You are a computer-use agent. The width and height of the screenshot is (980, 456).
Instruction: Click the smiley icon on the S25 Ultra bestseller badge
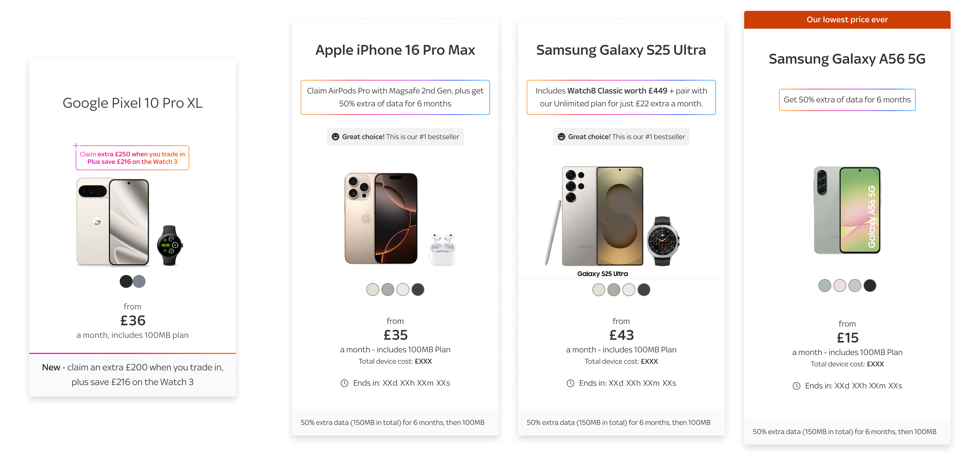coord(561,136)
